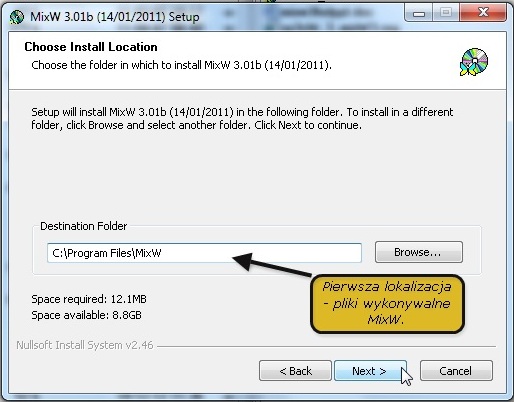Click the 'Destination Folder' group label
514x402 pixels.
[84, 226]
